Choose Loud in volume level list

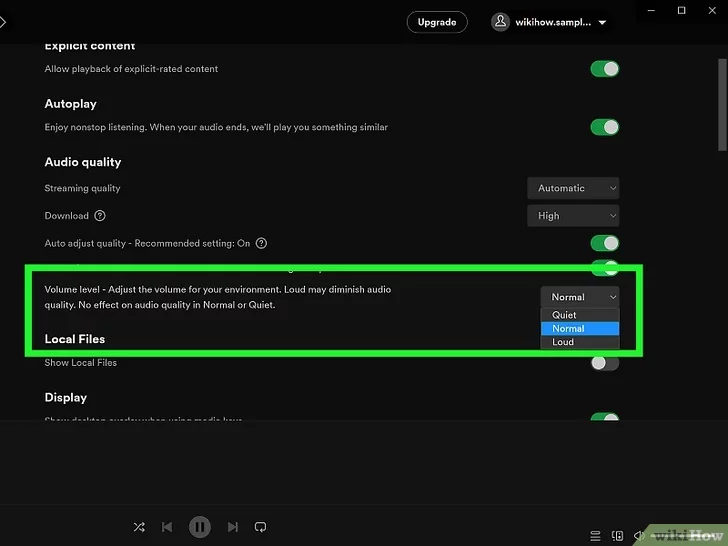[564, 342]
